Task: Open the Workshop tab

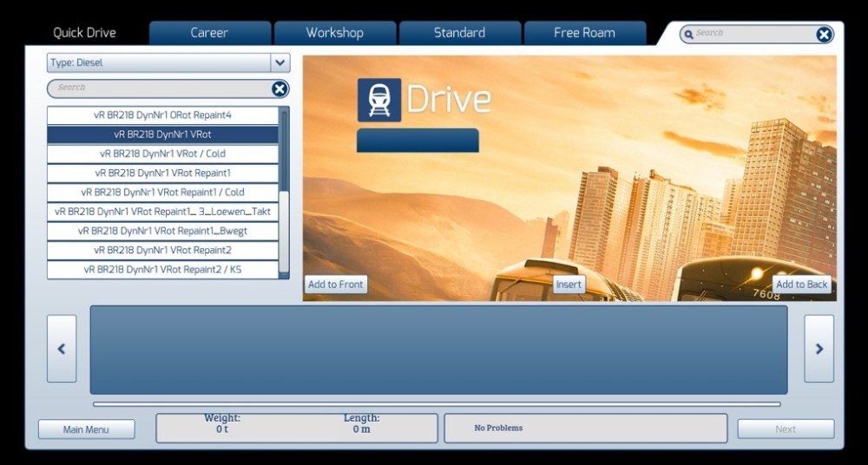Action: coord(334,33)
